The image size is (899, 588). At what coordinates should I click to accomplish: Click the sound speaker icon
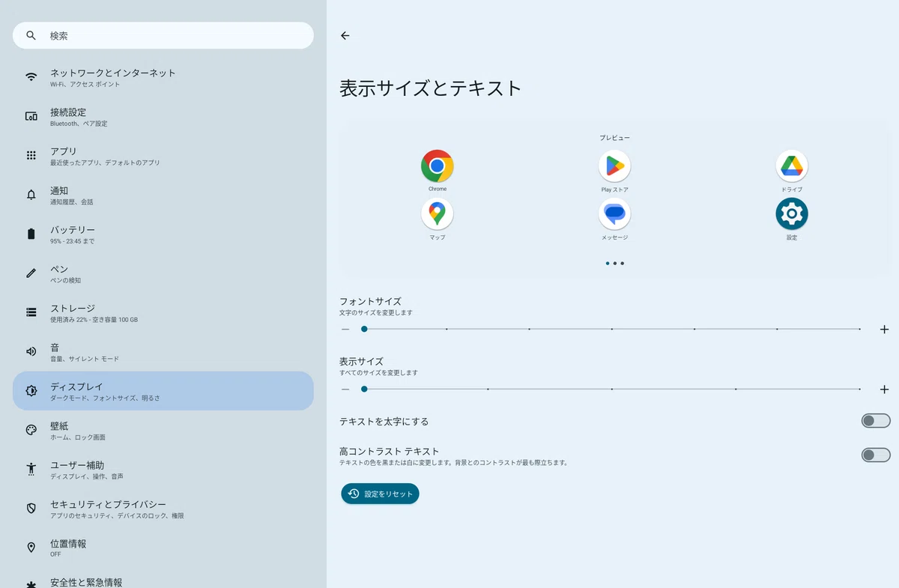click(31, 351)
